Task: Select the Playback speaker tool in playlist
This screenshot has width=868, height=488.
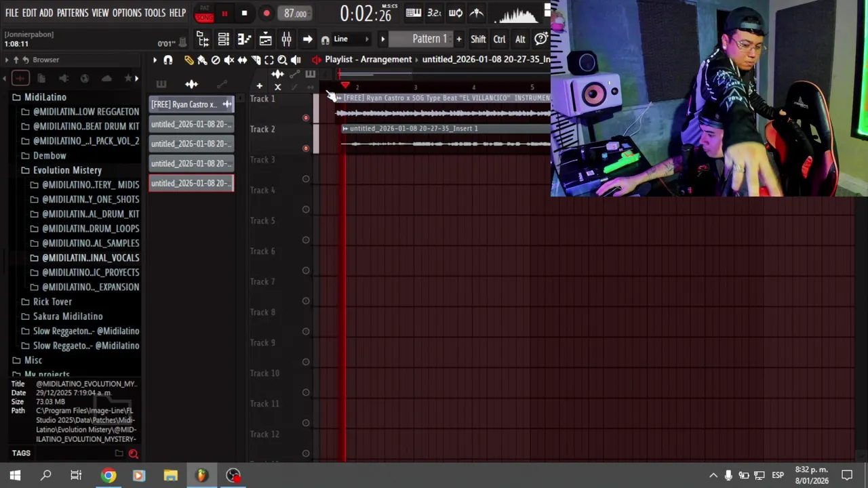Action: pos(296,60)
